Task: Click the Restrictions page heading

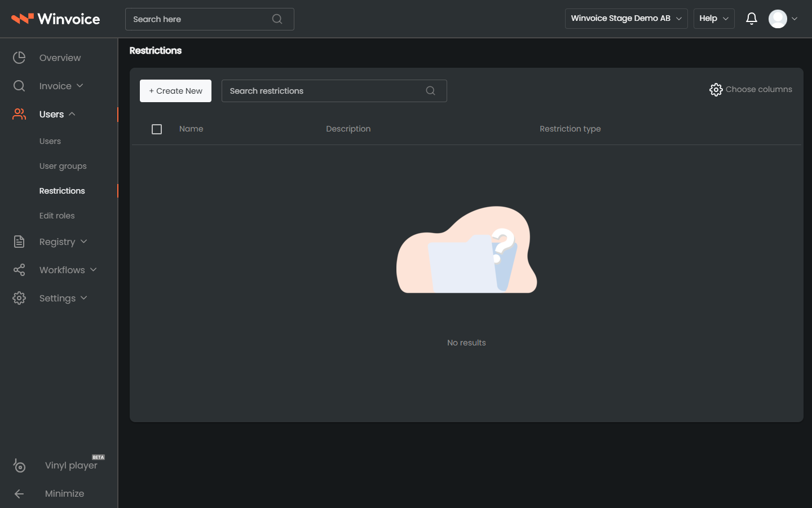Action: 156,50
